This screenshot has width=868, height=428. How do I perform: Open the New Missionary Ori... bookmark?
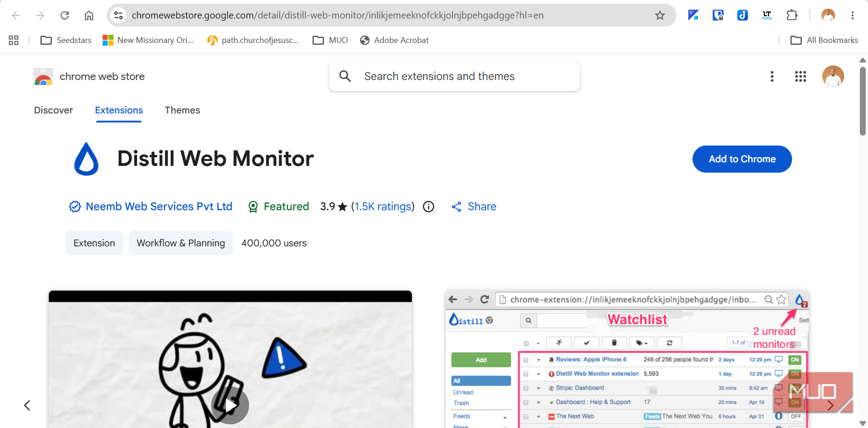[148, 40]
